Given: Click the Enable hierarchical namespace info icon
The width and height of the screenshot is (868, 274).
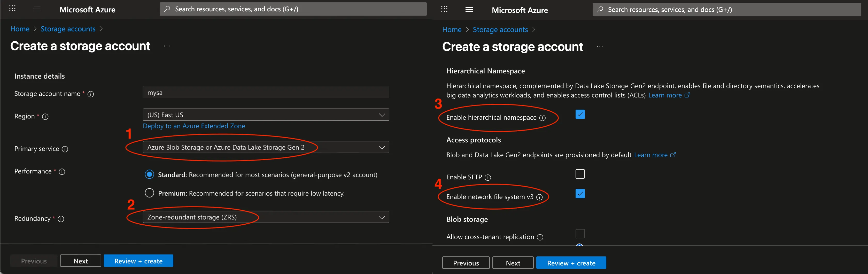Looking at the screenshot, I should pos(542,118).
